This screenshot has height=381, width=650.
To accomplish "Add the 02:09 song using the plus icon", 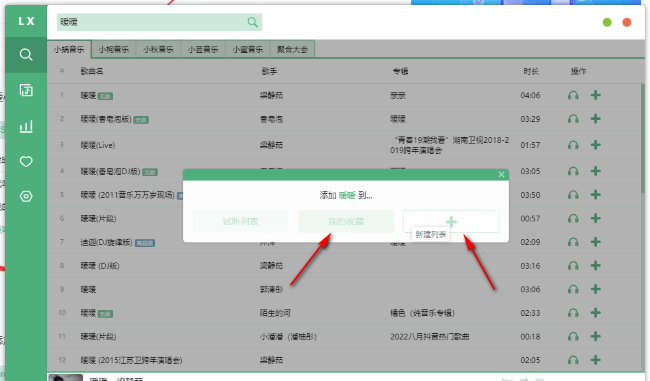I will coord(596,242).
